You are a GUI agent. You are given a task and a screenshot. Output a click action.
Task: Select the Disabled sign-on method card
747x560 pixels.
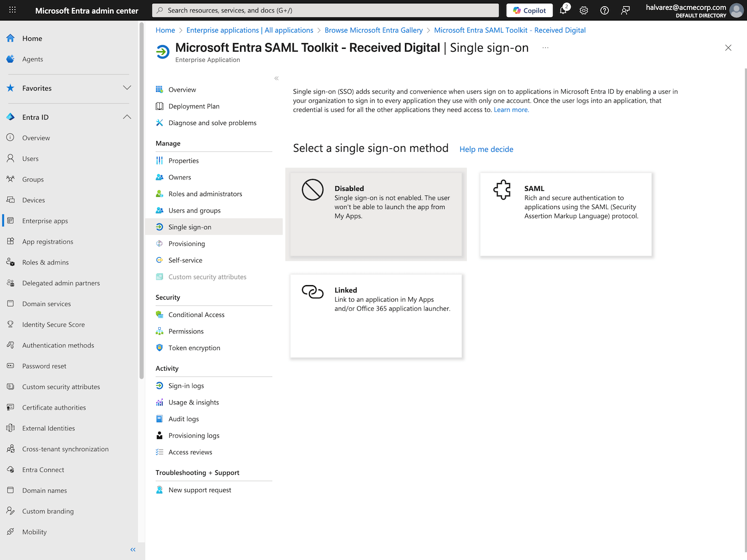[376, 214]
